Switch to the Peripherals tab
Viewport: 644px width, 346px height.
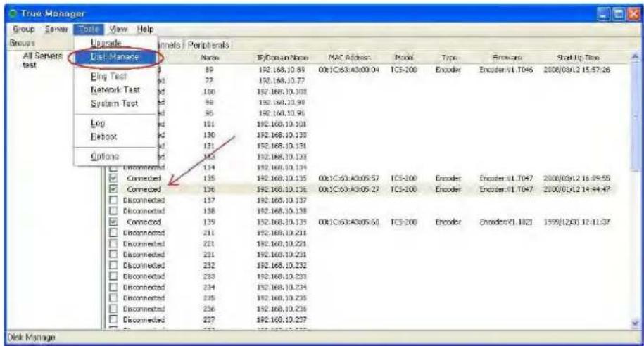click(x=208, y=45)
